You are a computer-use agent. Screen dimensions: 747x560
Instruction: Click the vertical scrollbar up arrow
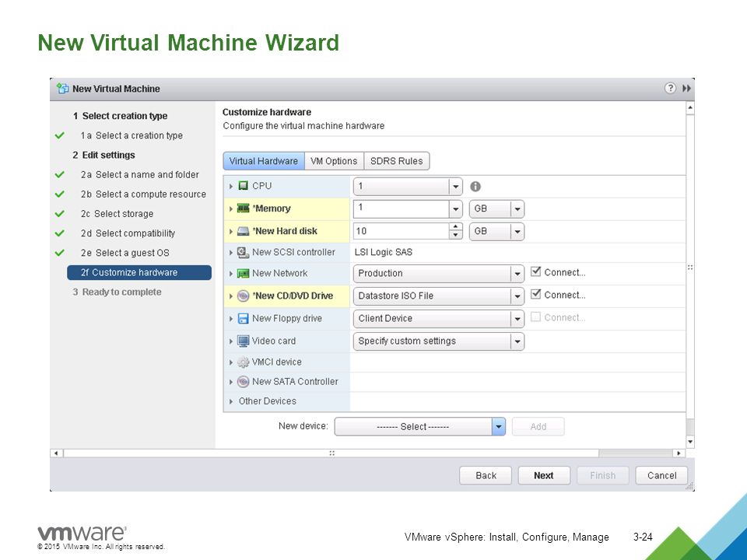690,108
